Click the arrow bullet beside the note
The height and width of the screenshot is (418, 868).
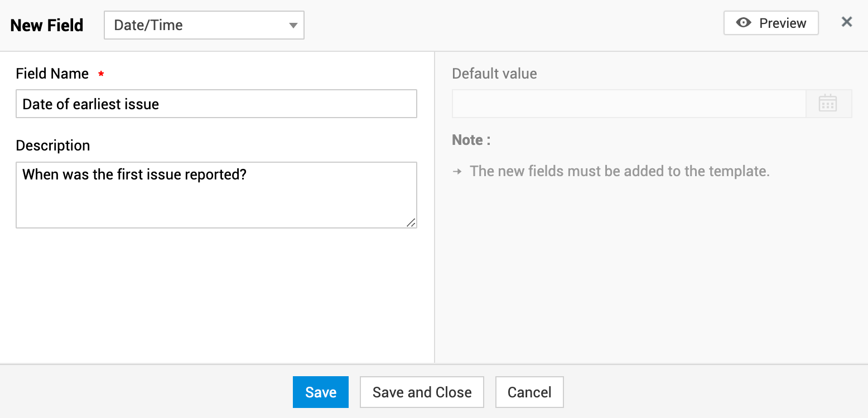(457, 171)
